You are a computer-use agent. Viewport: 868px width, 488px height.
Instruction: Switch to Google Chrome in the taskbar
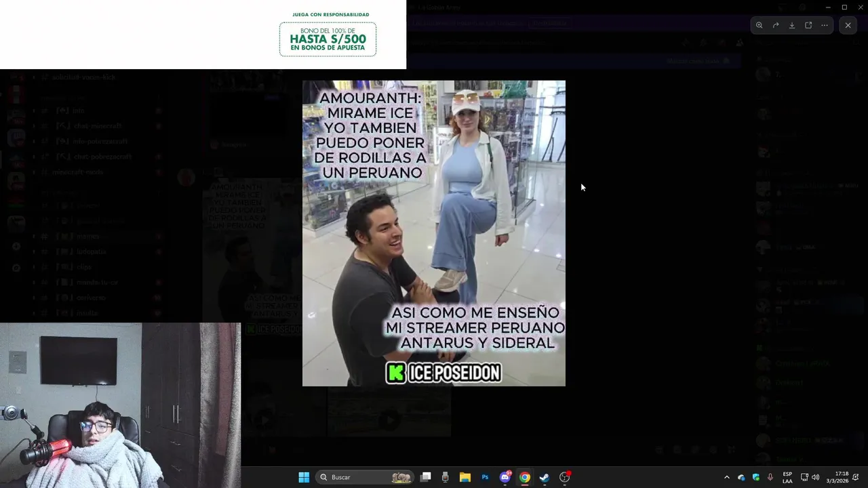[x=524, y=477]
